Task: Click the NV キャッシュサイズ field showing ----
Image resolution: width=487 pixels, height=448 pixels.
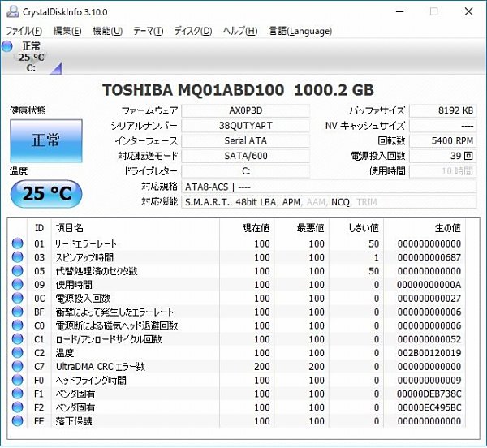Action: click(443, 126)
